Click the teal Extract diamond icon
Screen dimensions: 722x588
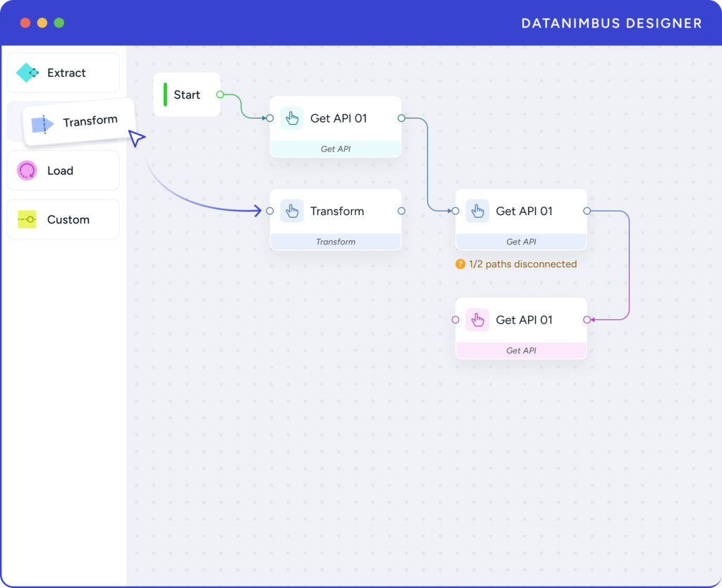pyautogui.click(x=27, y=73)
